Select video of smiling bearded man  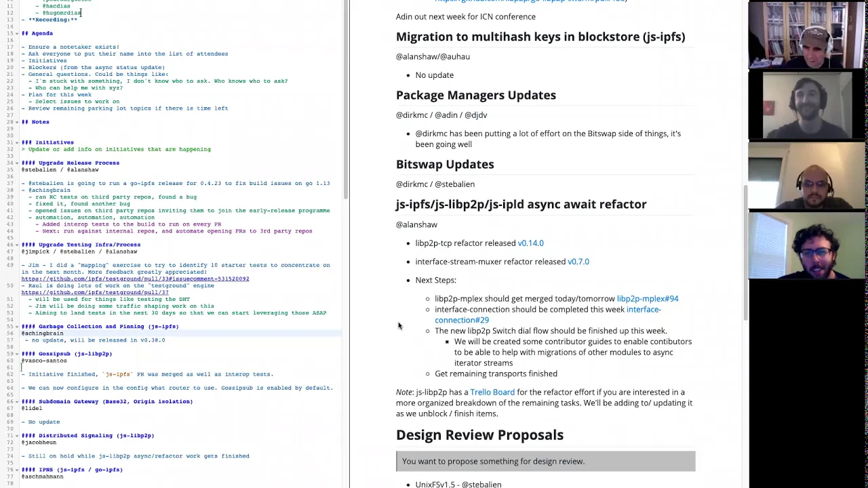click(x=807, y=104)
